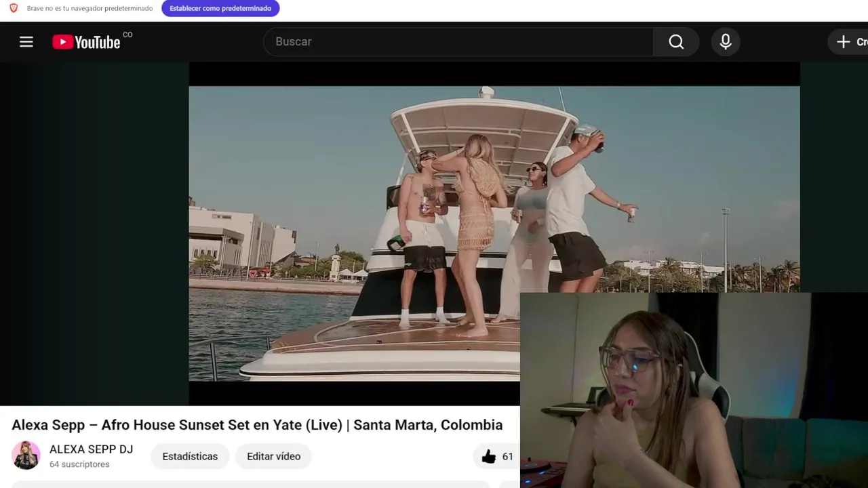This screenshot has height=488, width=868.
Task: Like the video with thumbs-up icon
Action: coord(489,457)
